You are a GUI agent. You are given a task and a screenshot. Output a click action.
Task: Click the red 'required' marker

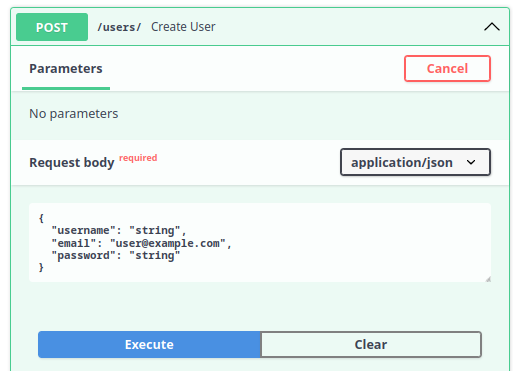[138, 158]
